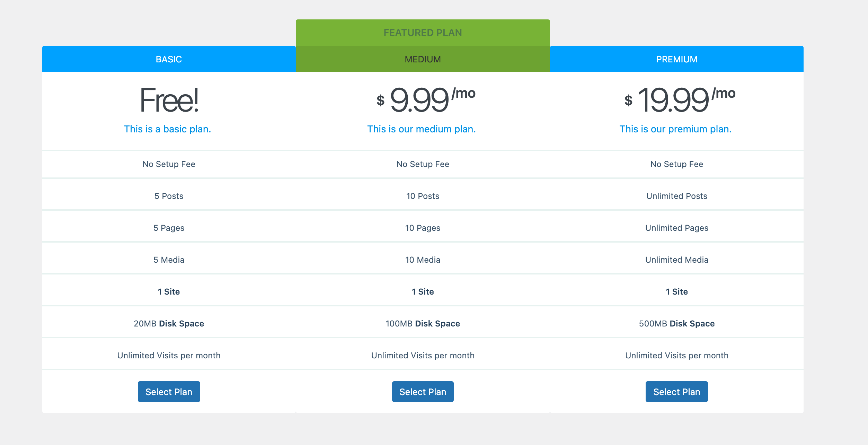Viewport: 868px width, 445px height.
Task: Click 100MB Disk Space in Medium
Action: click(423, 323)
